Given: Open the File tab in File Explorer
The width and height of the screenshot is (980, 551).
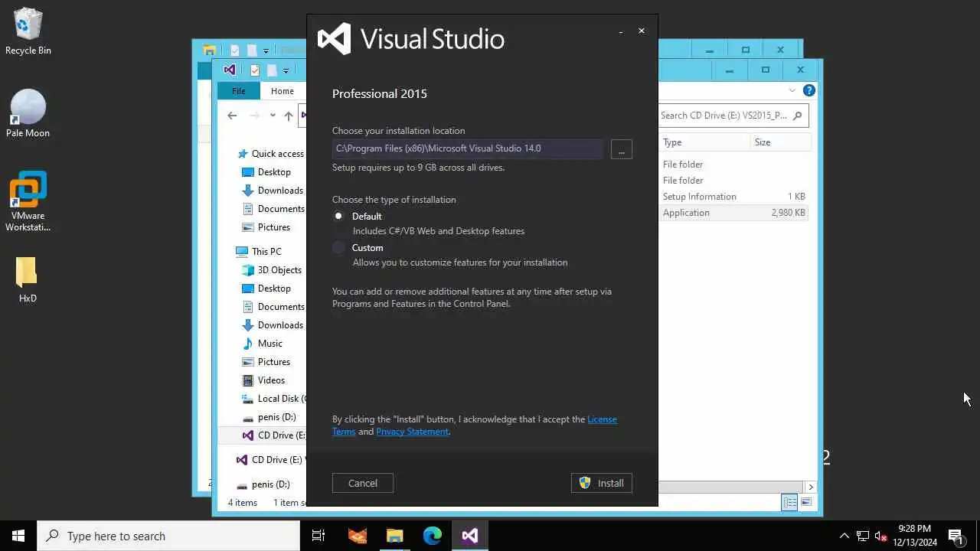Looking at the screenshot, I should point(239,90).
